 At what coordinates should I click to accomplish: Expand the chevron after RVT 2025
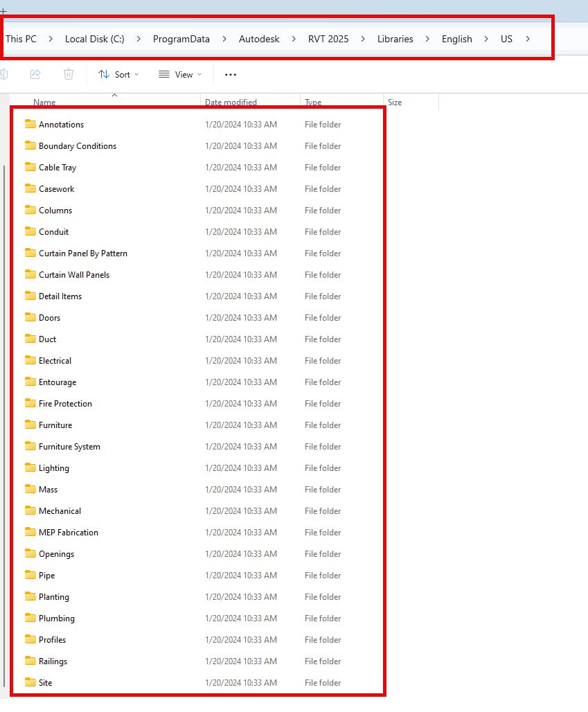(363, 39)
